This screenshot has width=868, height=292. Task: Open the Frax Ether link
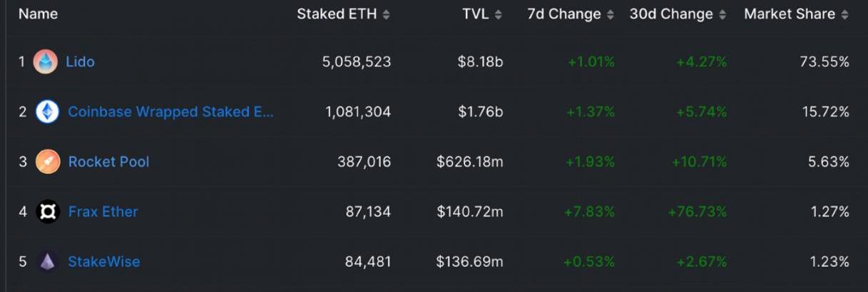pos(103,212)
